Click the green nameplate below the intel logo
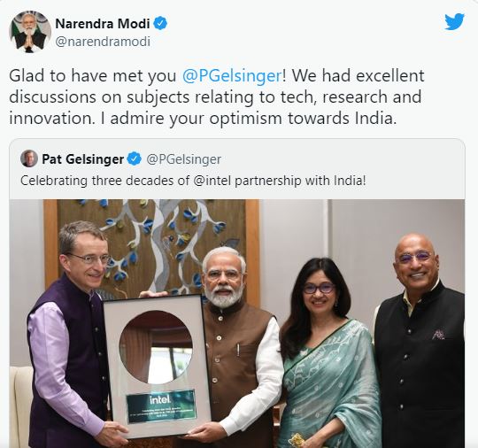478x448 pixels. (160, 406)
